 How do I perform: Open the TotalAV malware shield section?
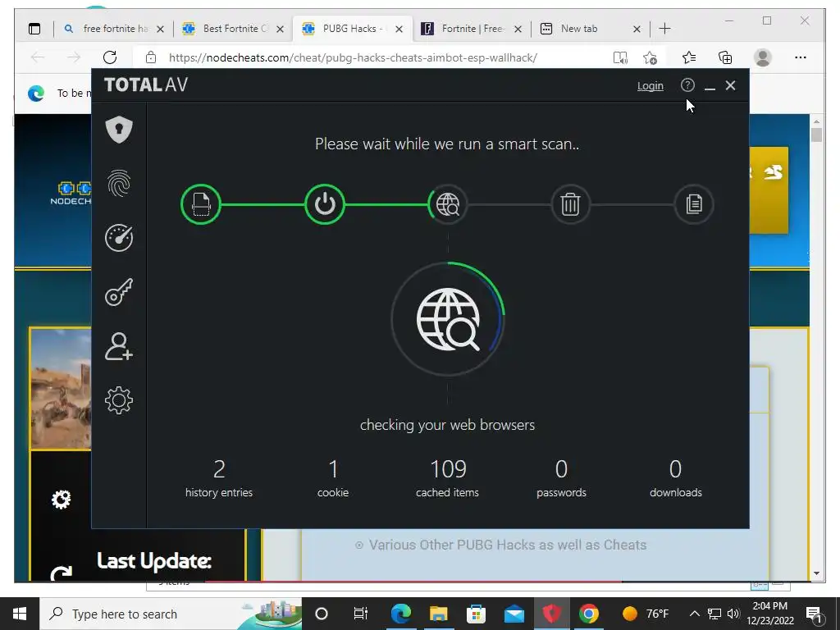[119, 129]
